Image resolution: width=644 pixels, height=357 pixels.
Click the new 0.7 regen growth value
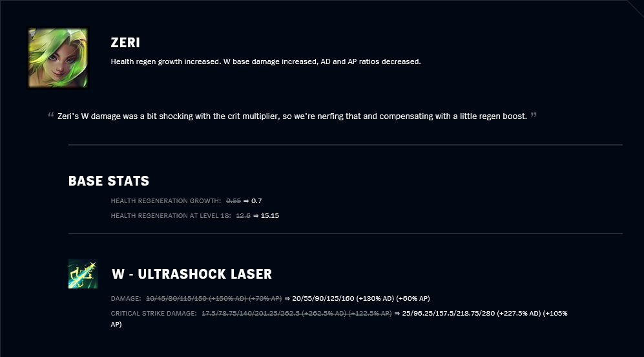[256, 200]
